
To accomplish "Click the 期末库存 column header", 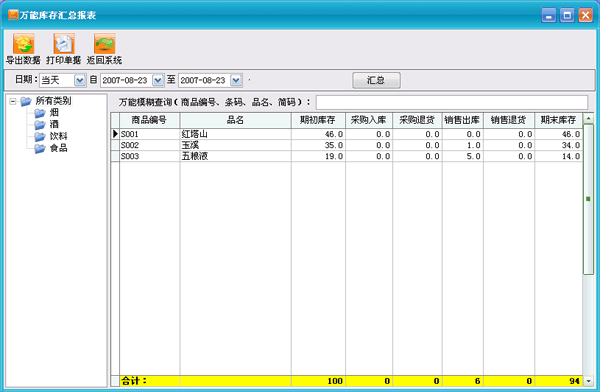I will click(x=558, y=120).
